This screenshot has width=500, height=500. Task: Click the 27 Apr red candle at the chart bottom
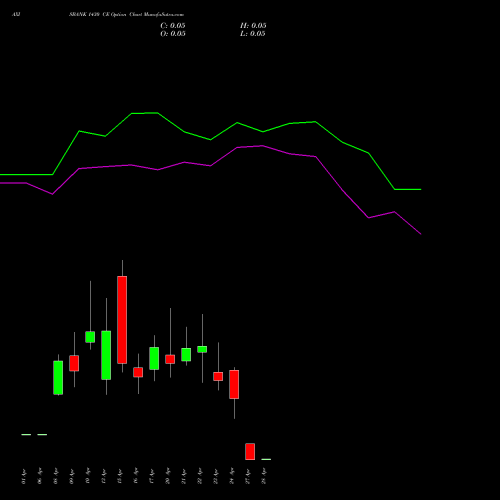click(250, 452)
